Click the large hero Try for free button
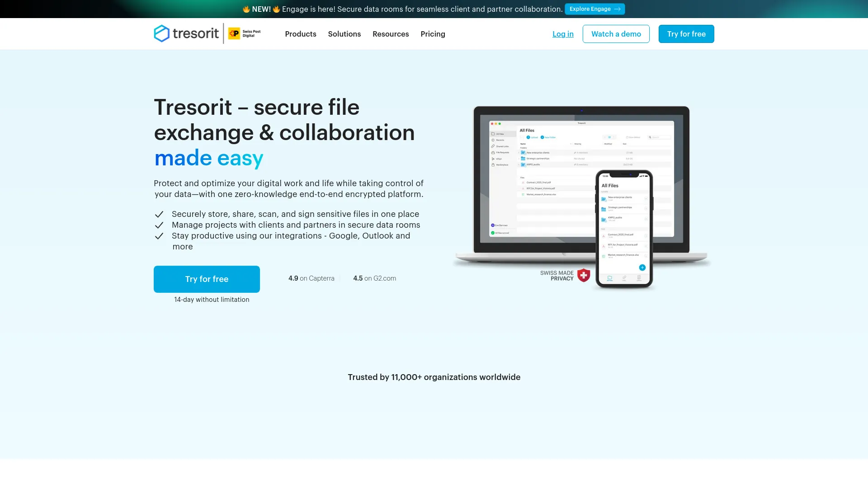 tap(207, 279)
